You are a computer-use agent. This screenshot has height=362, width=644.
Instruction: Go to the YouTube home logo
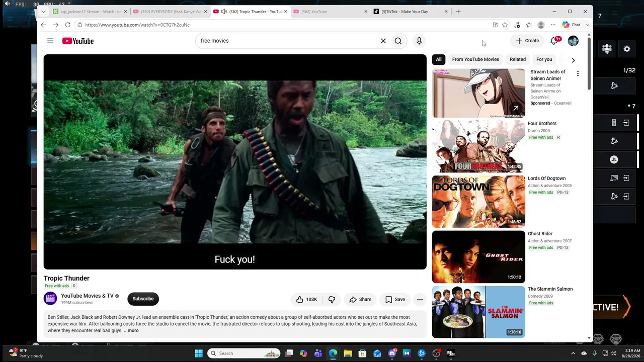[78, 41]
